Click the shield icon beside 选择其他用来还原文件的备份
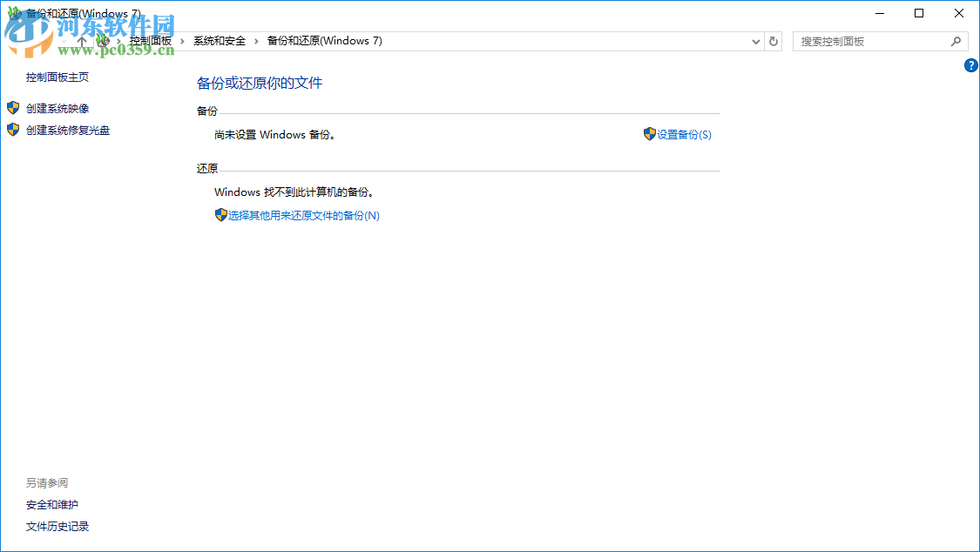 pyautogui.click(x=221, y=215)
